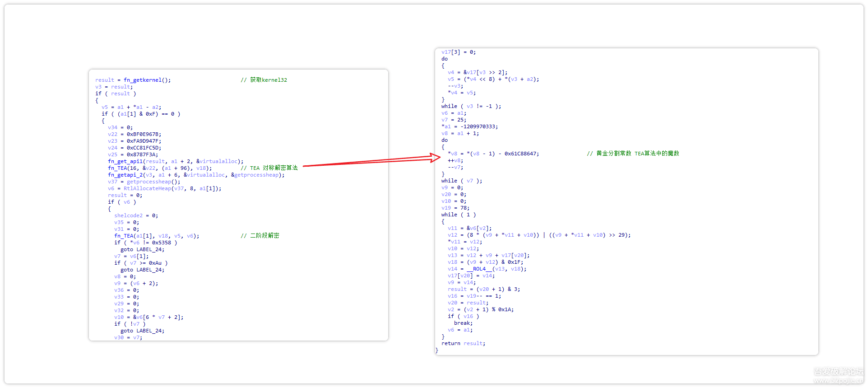This screenshot has width=868, height=388.
Task: Click the fn_getapi_2 function call
Action: (x=125, y=175)
